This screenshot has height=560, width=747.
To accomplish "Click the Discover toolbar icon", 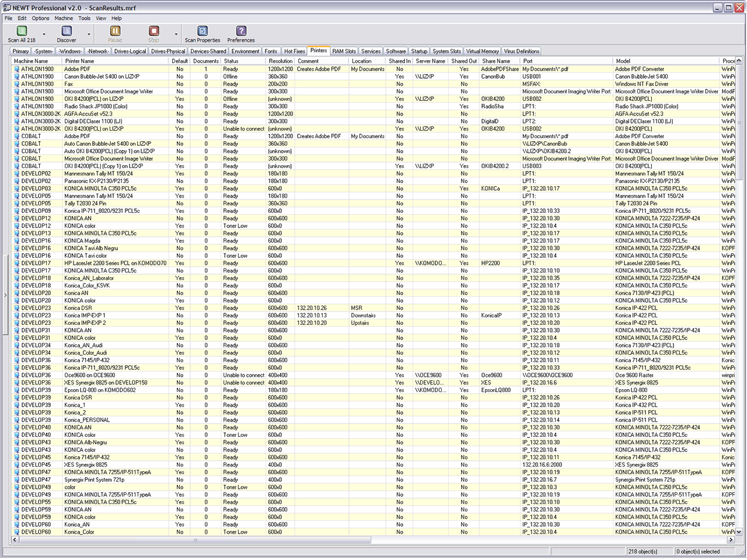I will pyautogui.click(x=67, y=31).
